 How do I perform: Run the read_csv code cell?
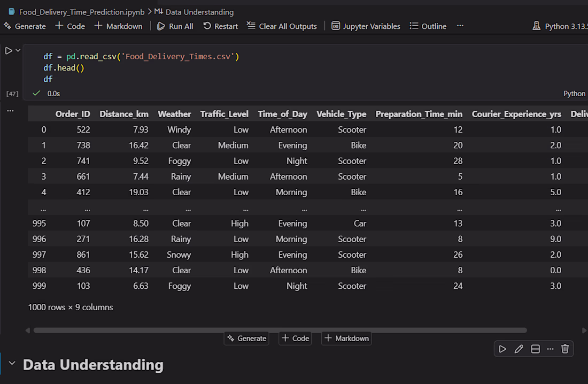click(x=8, y=50)
